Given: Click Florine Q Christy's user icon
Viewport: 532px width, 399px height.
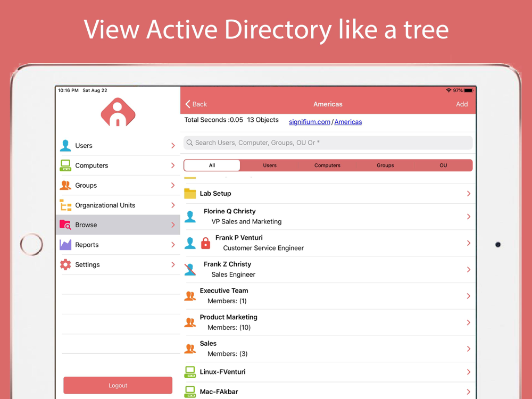Looking at the screenshot, I should coord(190,217).
